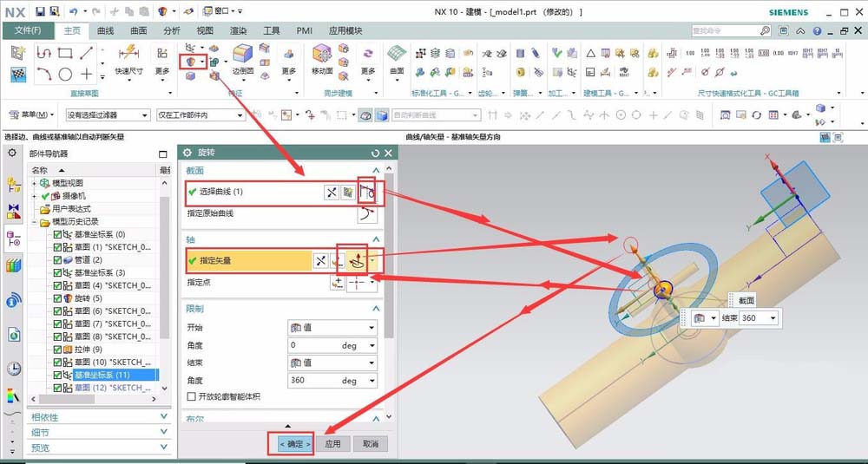Viewport: 868px width, 464px height.
Task: Click the reverse direction icon beside 选择曲线
Action: coord(331,192)
